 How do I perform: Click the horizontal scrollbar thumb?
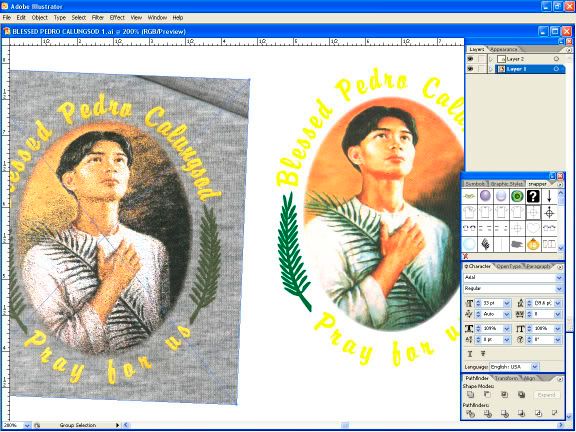345,425
